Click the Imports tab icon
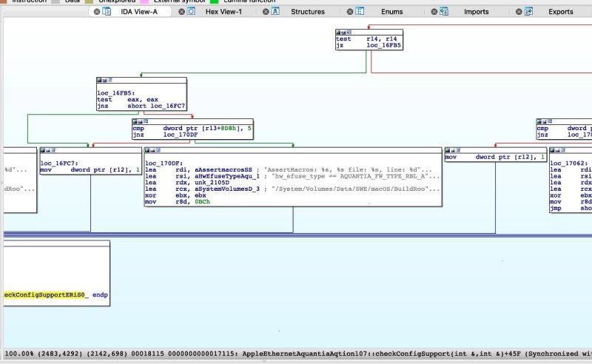The image size is (592, 364). tap(444, 12)
